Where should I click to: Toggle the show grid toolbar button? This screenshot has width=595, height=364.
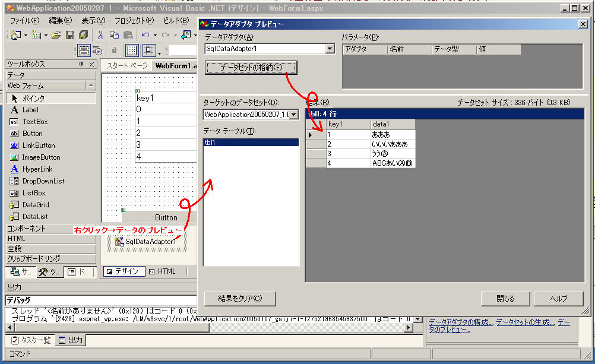click(x=132, y=50)
